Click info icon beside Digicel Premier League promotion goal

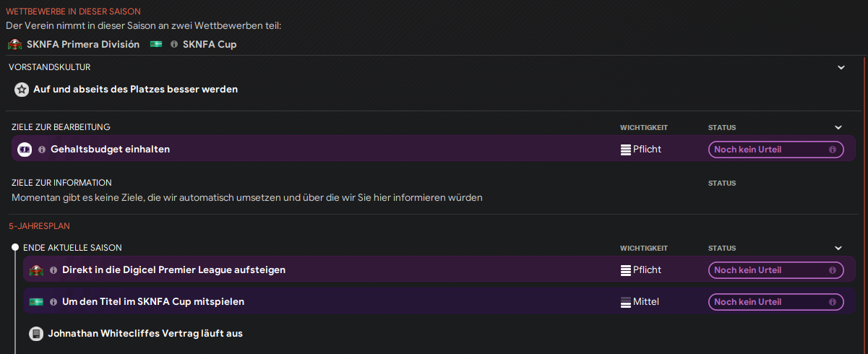(x=53, y=270)
